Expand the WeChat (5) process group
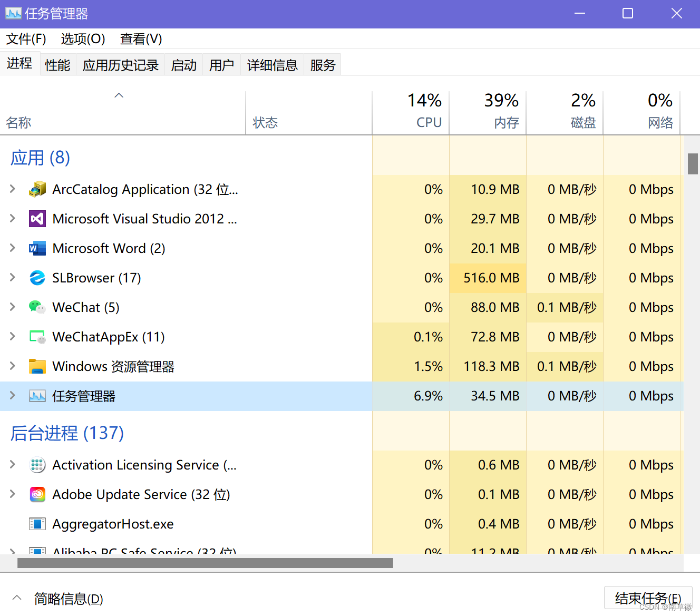Screen dimensions: 700x616 13,307
